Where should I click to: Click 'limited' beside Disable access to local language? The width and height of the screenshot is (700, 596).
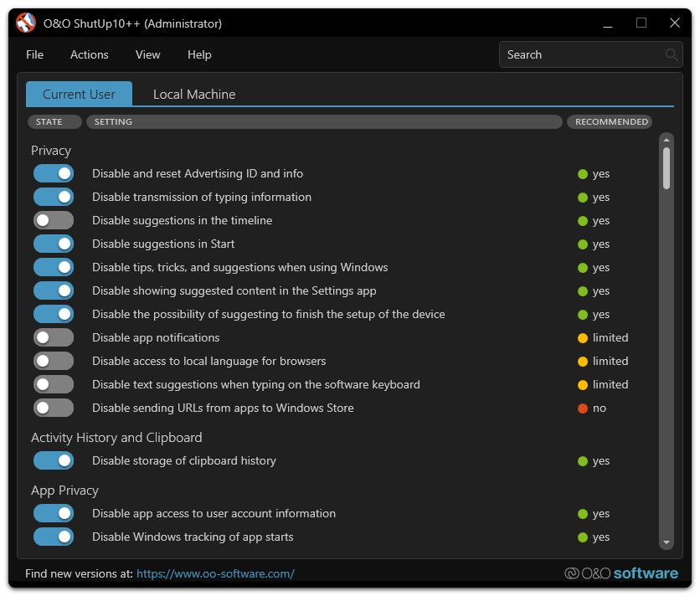pyautogui.click(x=610, y=361)
